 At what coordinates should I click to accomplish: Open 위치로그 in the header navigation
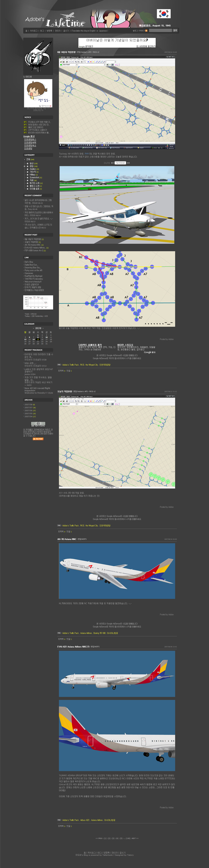pyautogui.click(x=34, y=31)
